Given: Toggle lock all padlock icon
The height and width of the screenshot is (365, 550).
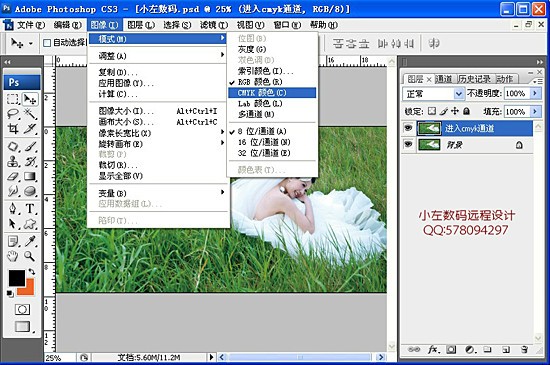Looking at the screenshot, I should [466, 111].
